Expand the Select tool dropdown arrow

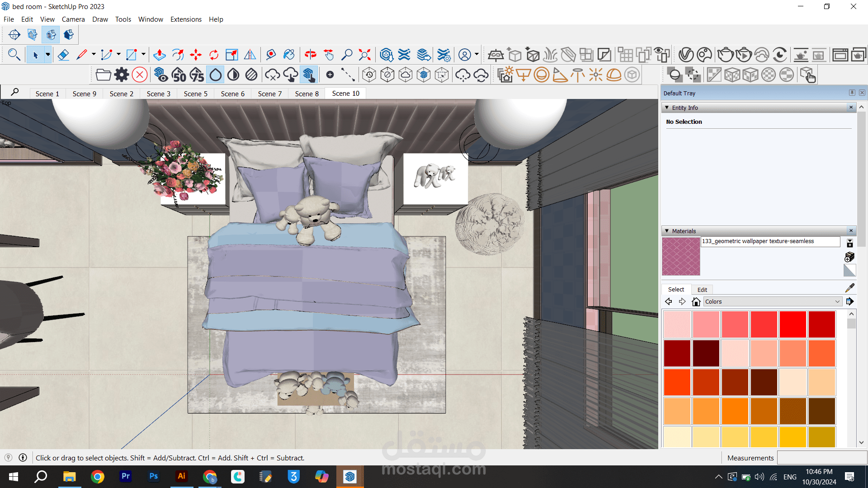coord(47,55)
